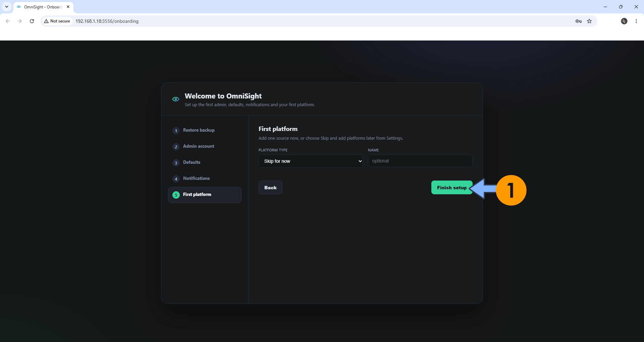Select the OmniSight Onboarding tab
The image size is (644, 342).
coord(43,7)
